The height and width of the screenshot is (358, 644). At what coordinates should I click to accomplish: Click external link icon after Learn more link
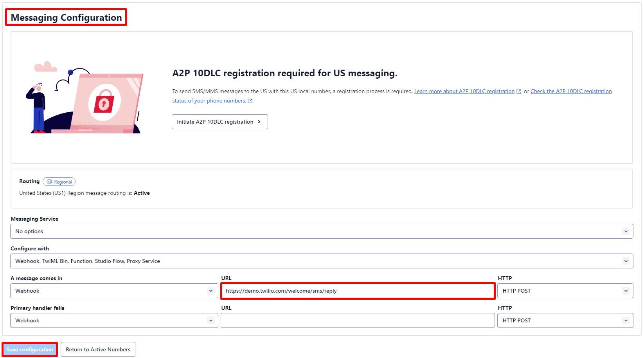coord(519,92)
